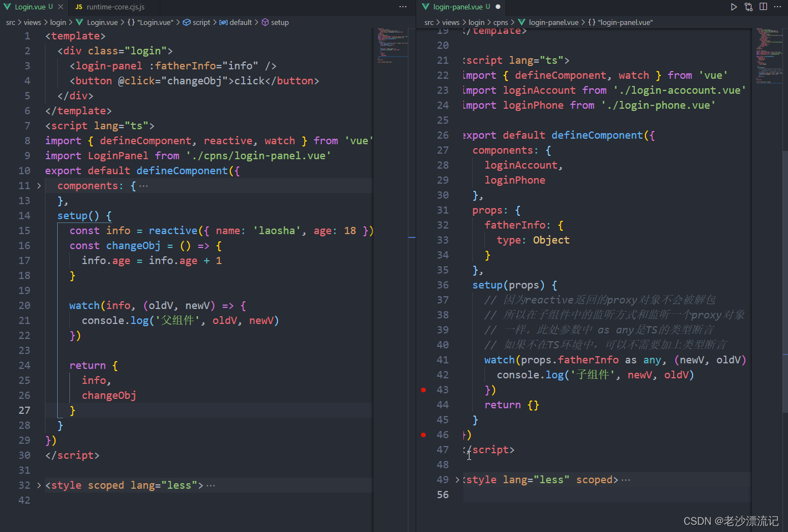Open left editor group's more actions menu
The height and width of the screenshot is (532, 788).
(x=403, y=7)
